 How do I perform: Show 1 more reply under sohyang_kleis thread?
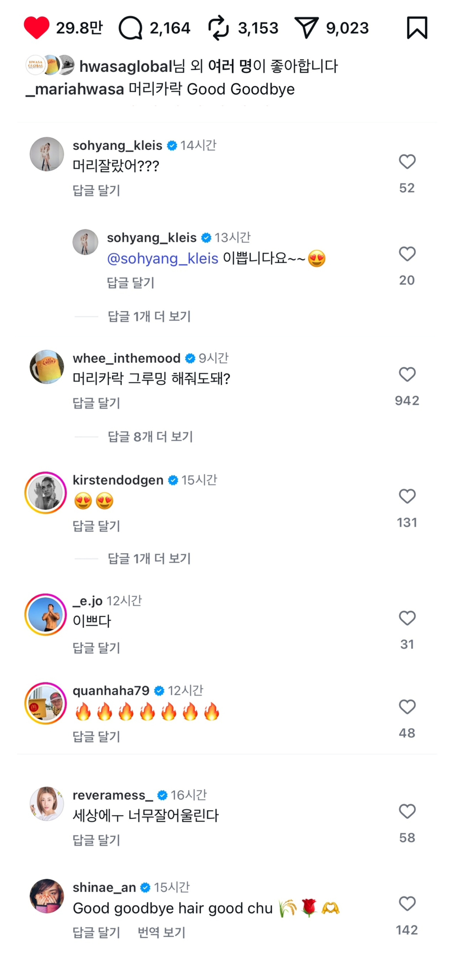pyautogui.click(x=149, y=316)
